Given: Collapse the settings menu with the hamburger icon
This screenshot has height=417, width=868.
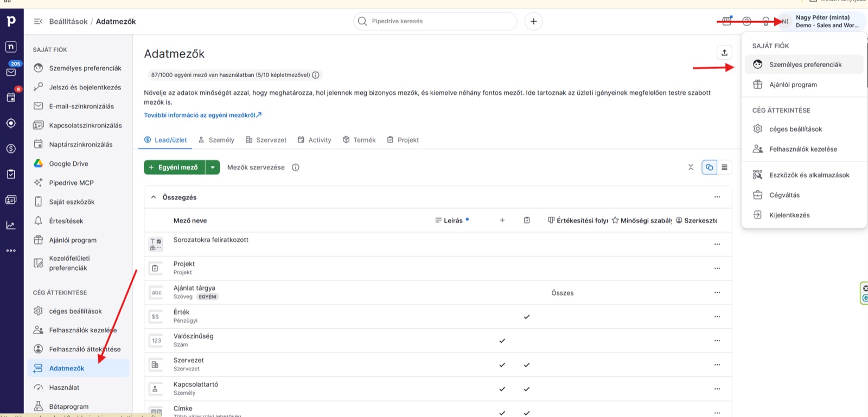Looking at the screenshot, I should 38,22.
